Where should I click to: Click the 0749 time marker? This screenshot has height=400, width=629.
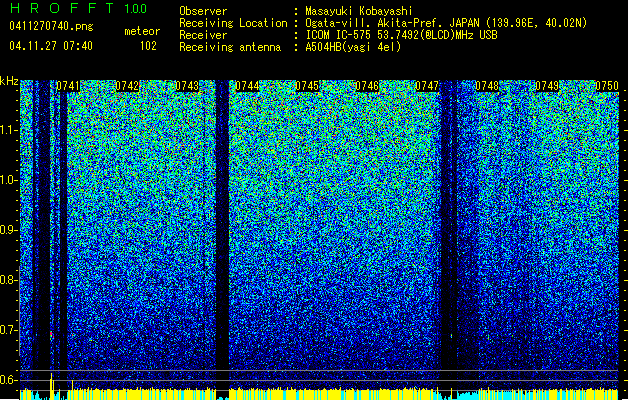tap(547, 86)
